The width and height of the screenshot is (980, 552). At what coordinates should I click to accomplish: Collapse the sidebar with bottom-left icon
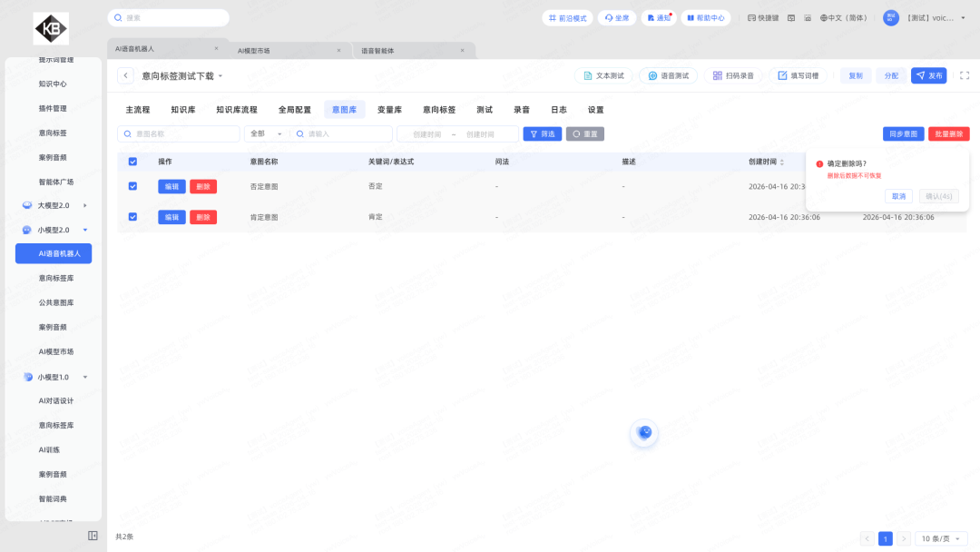point(93,536)
